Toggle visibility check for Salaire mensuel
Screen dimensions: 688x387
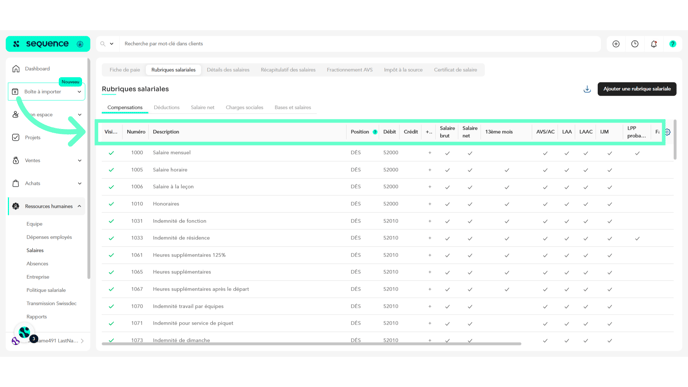pyautogui.click(x=111, y=153)
